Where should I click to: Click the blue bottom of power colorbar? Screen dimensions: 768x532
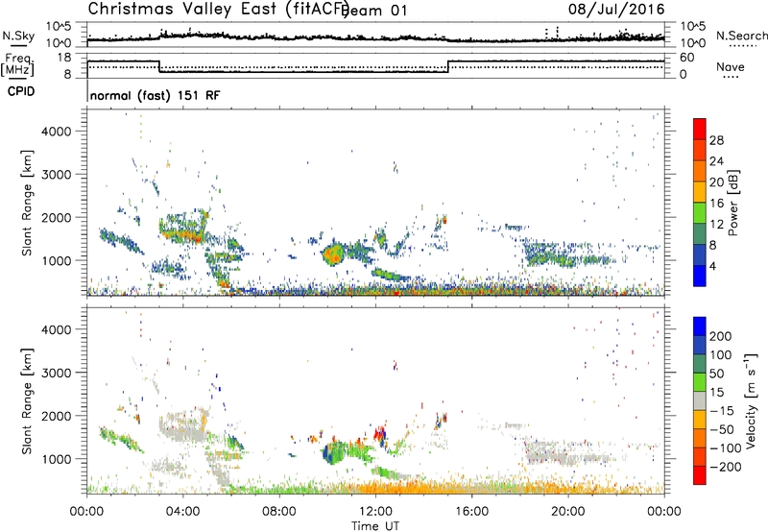pyautogui.click(x=700, y=276)
